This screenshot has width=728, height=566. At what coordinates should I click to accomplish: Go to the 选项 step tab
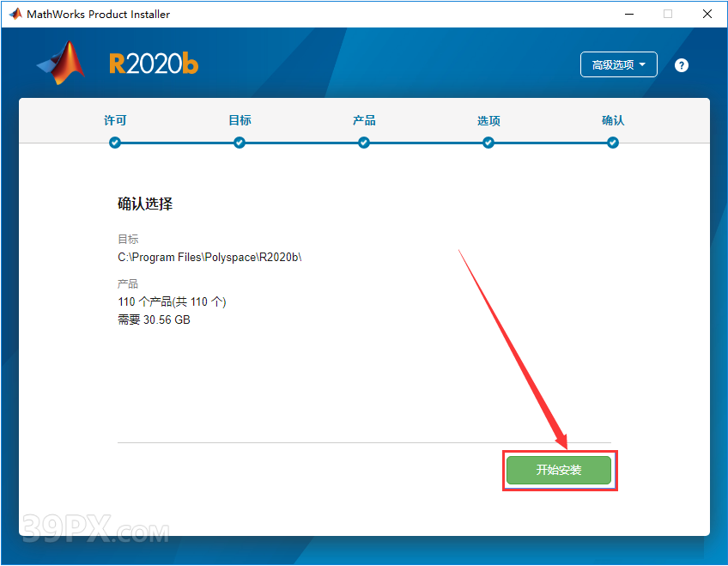point(488,121)
